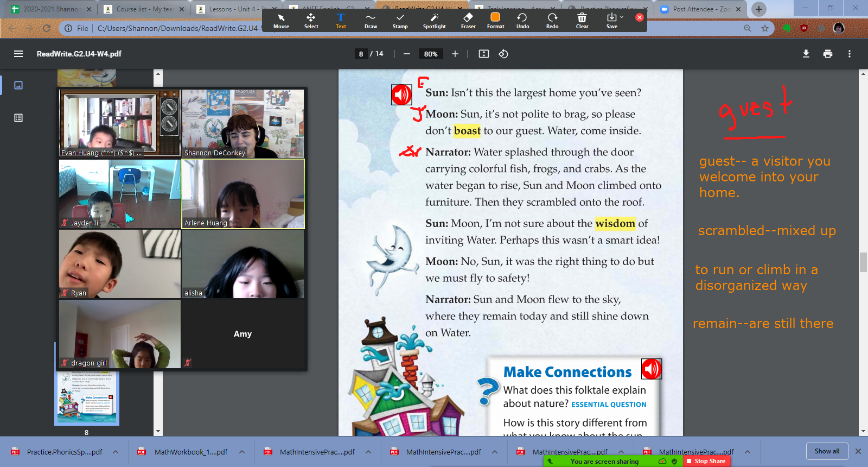This screenshot has height=467, width=868.
Task: Clear all annotations with trash icon
Action: coord(582,21)
